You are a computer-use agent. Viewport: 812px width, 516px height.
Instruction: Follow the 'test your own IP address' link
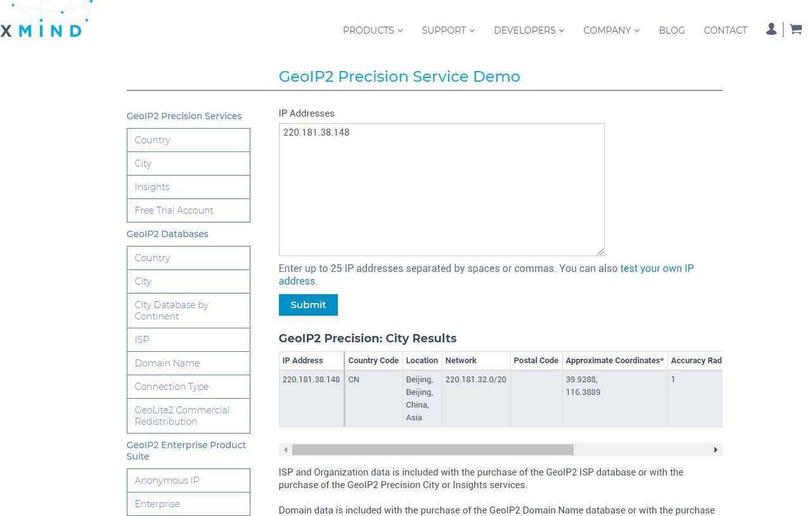[486, 274]
